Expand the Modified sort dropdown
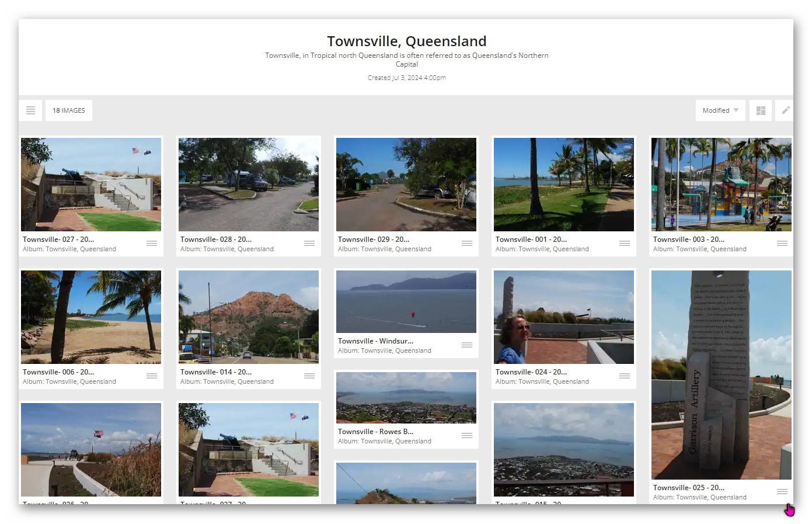The height and width of the screenshot is (524, 812). [720, 110]
